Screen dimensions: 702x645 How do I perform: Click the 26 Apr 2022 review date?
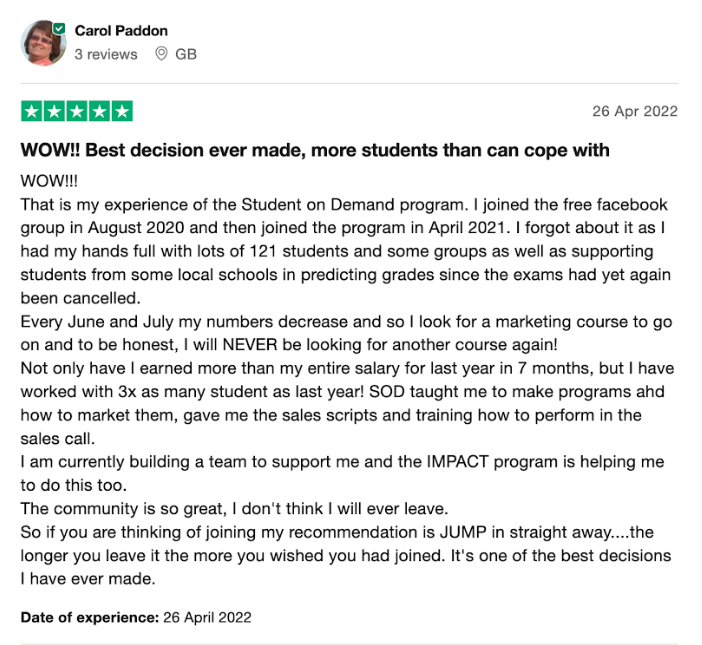click(x=634, y=111)
